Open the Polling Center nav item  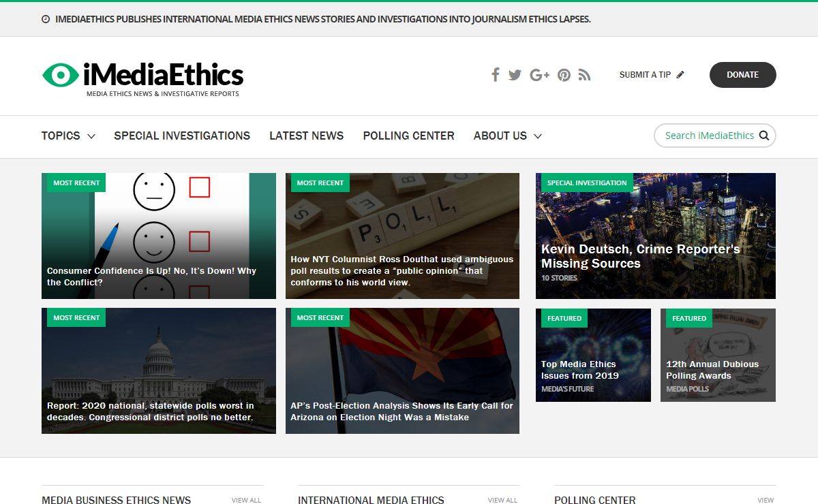[x=408, y=136]
